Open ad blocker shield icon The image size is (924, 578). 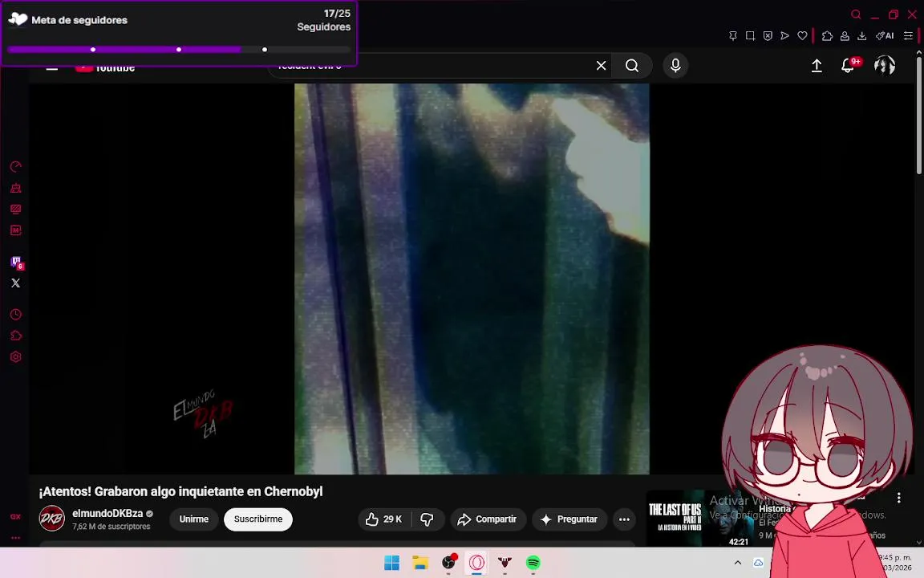(768, 36)
